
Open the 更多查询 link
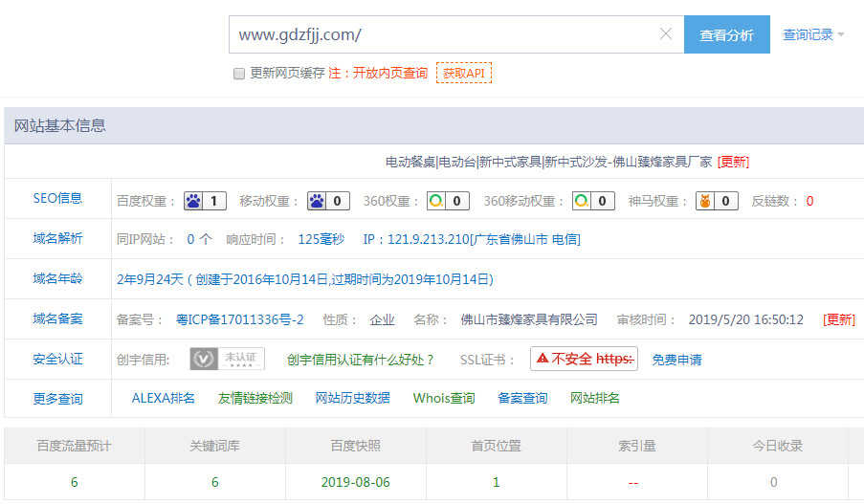[57, 399]
